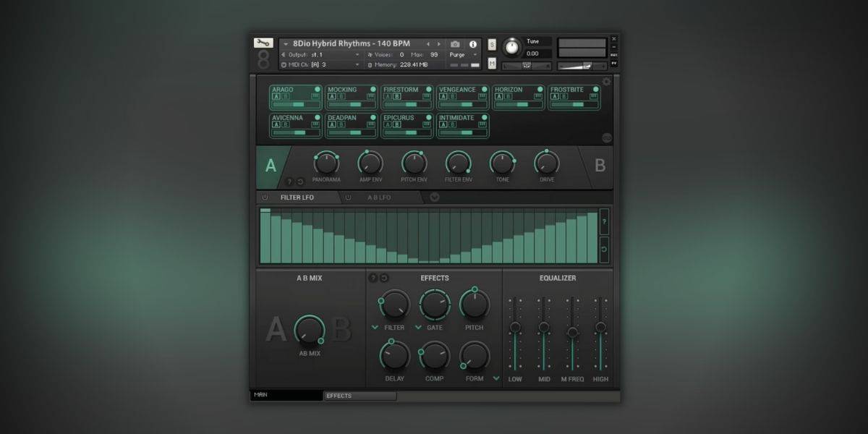This screenshot has width=868, height=434.
Task: Expand the GATE effect chevron
Action: point(418,328)
